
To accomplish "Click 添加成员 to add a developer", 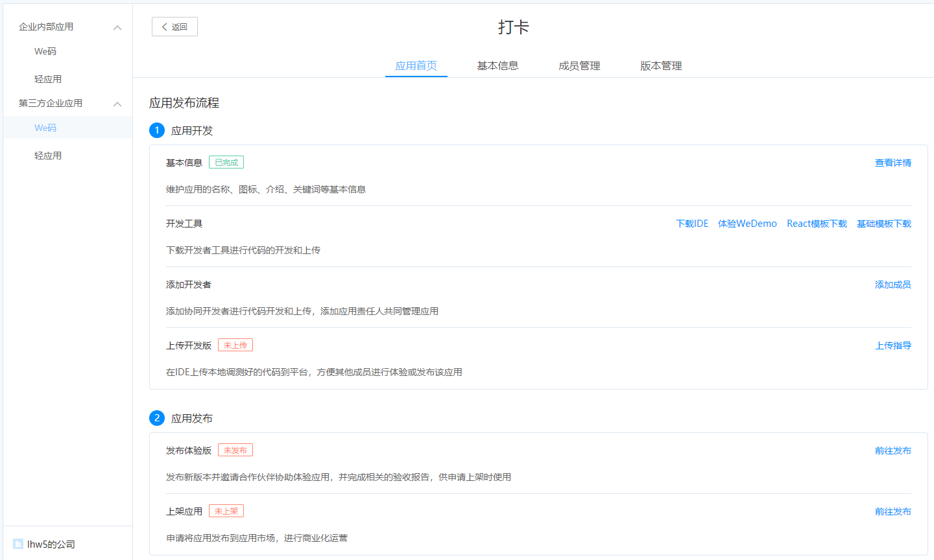I will click(x=892, y=284).
